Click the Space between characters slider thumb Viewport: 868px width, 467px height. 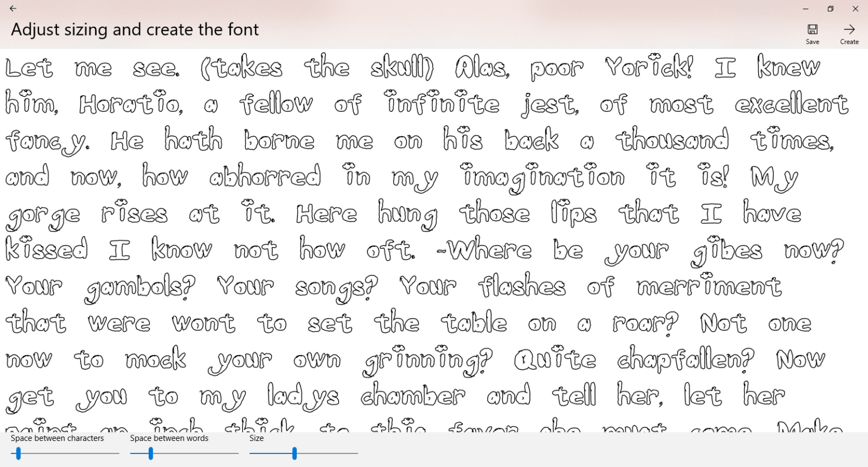[x=19, y=453]
